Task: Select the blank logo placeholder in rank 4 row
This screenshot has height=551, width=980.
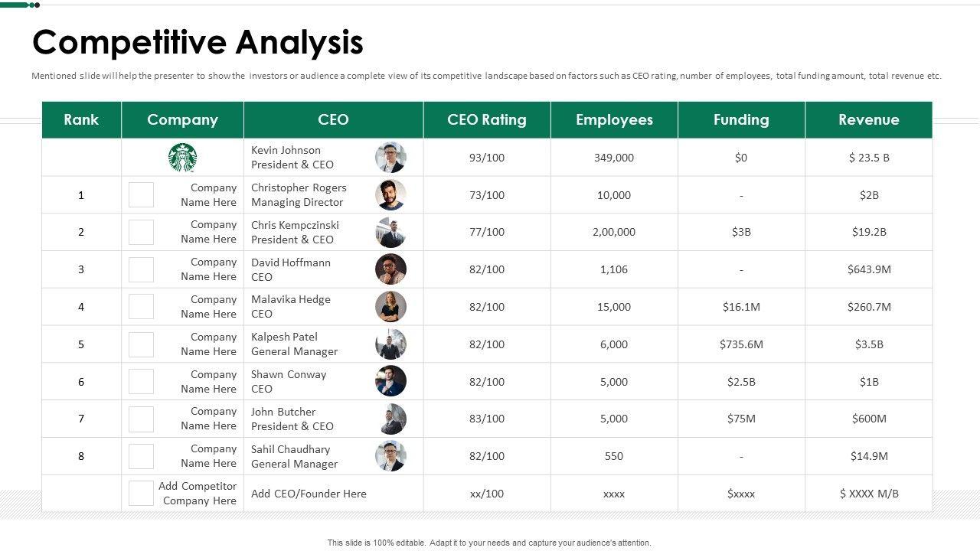Action: pos(141,307)
